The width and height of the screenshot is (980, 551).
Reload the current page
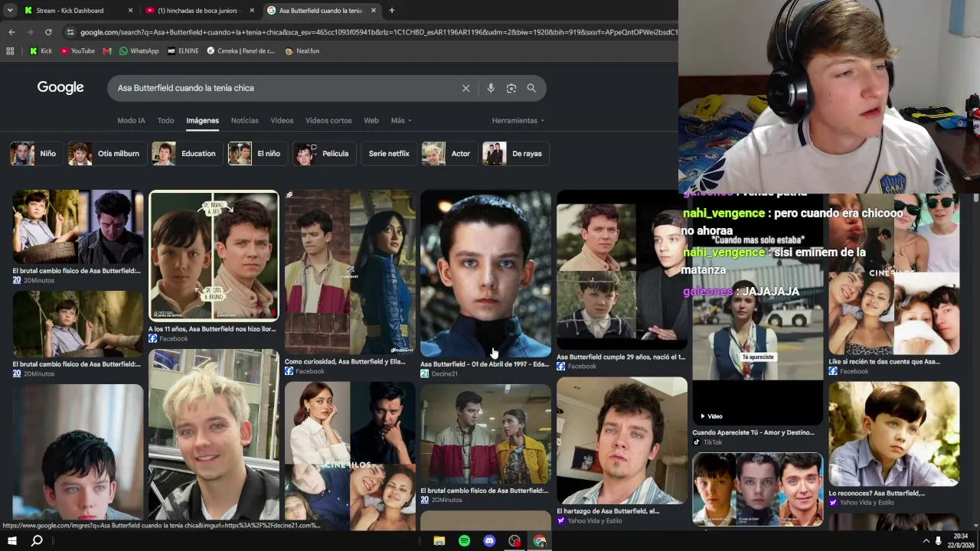coord(48,32)
